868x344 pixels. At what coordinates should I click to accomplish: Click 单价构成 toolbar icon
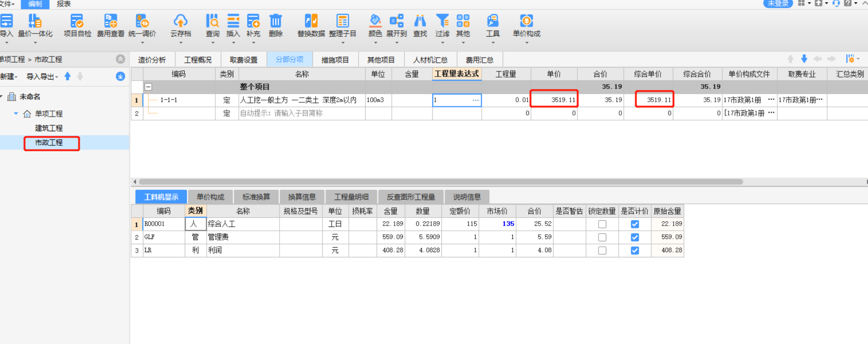[527, 21]
